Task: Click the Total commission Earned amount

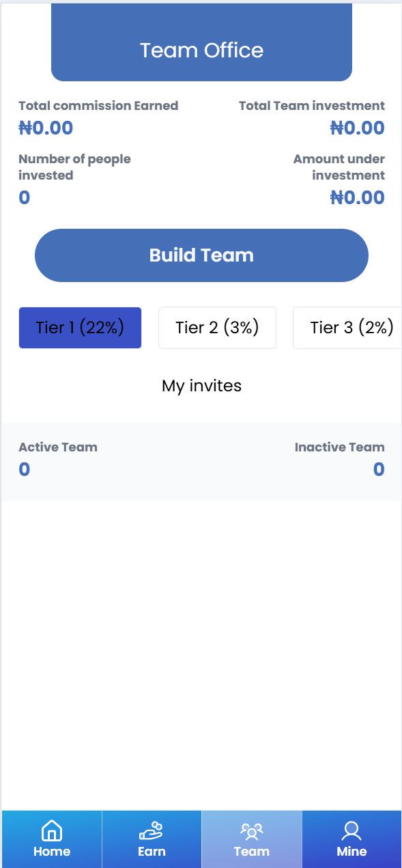Action: pos(46,128)
